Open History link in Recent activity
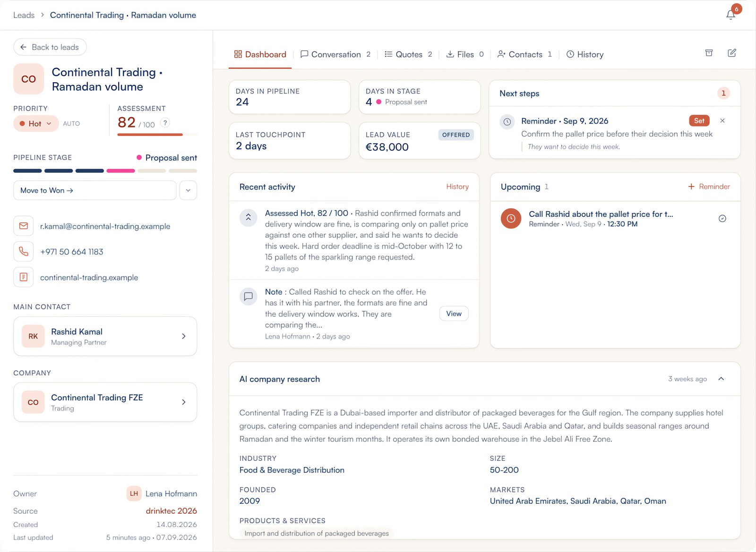Screen dimensions: 756x552 (x=457, y=187)
